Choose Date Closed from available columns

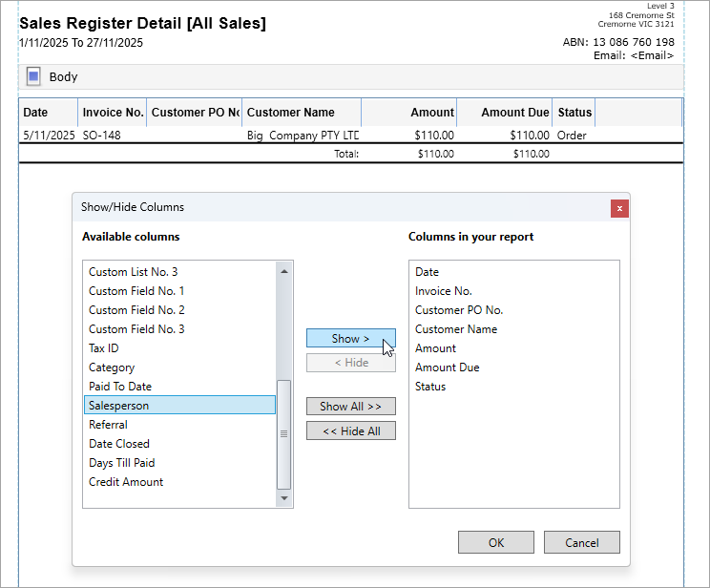click(119, 444)
